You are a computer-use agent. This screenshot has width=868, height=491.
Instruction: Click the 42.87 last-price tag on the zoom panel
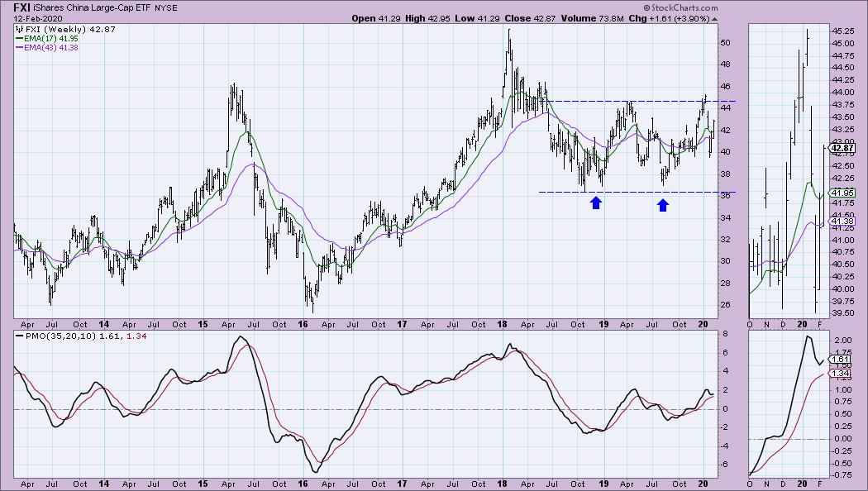[842, 148]
